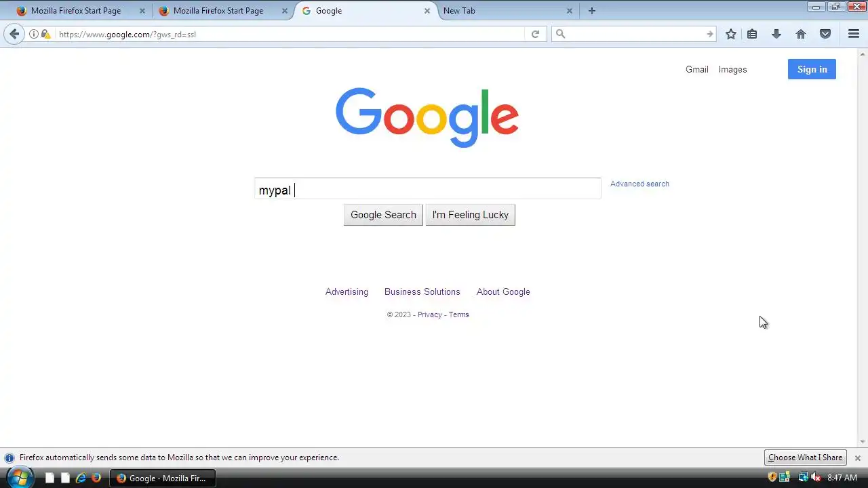Open the Gmail link

[696, 69]
